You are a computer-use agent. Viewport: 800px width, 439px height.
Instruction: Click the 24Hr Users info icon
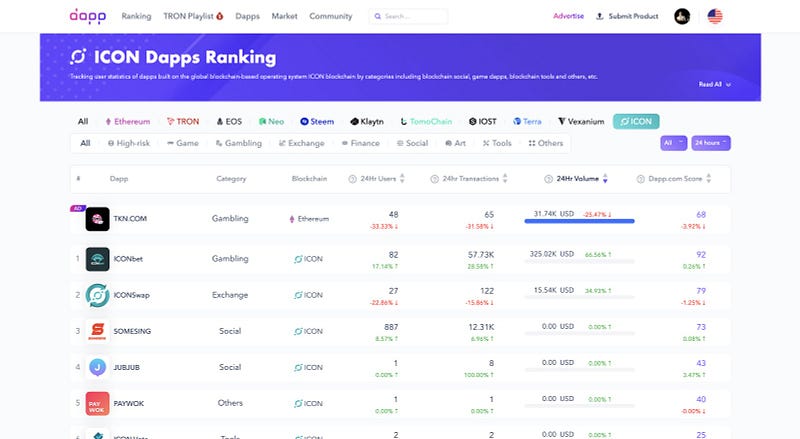[x=352, y=179]
